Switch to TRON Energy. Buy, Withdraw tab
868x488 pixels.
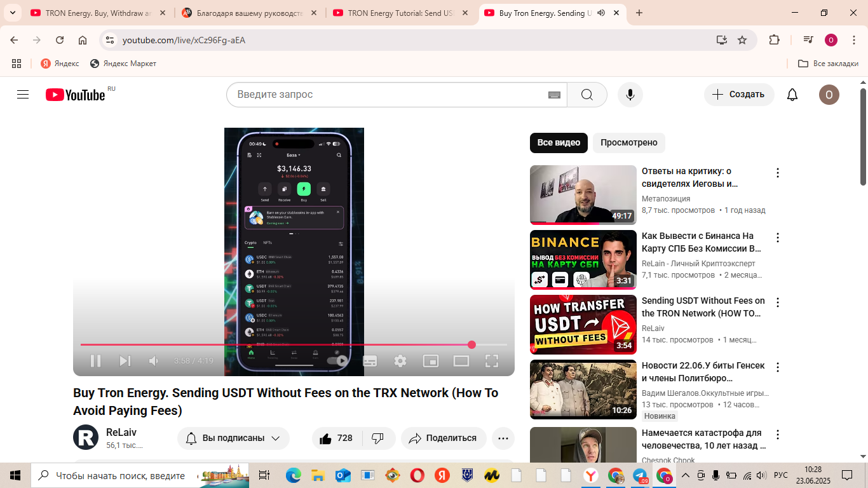[98, 13]
